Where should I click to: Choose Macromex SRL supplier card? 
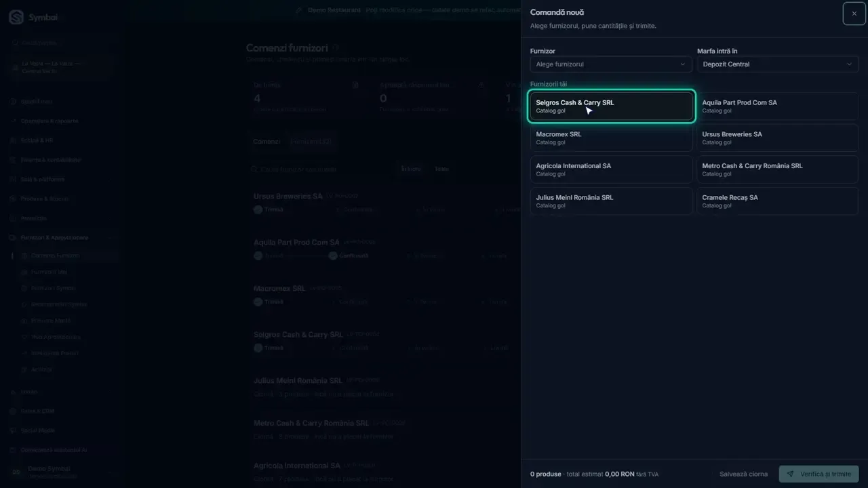(x=611, y=138)
